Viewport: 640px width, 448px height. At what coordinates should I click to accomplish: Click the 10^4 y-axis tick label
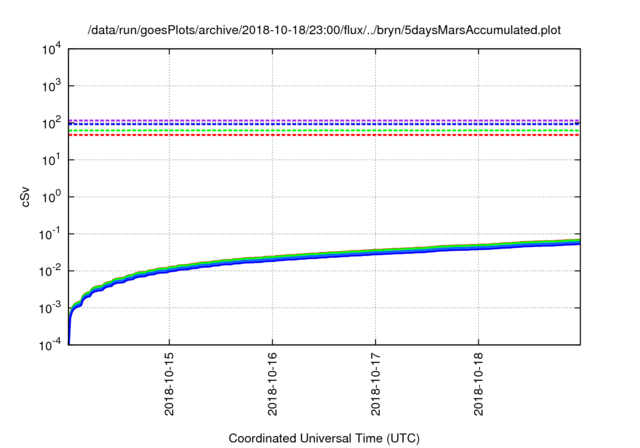pos(51,49)
